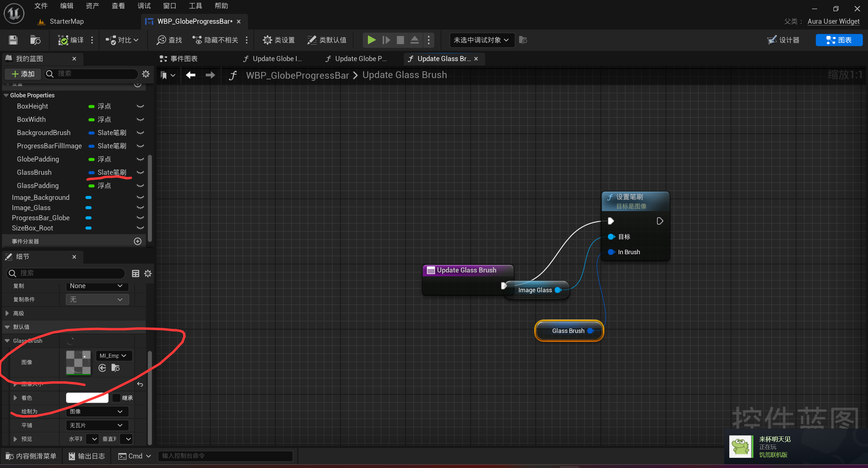Toggle visibility eye for BackgroundBrush variable

[140, 133]
